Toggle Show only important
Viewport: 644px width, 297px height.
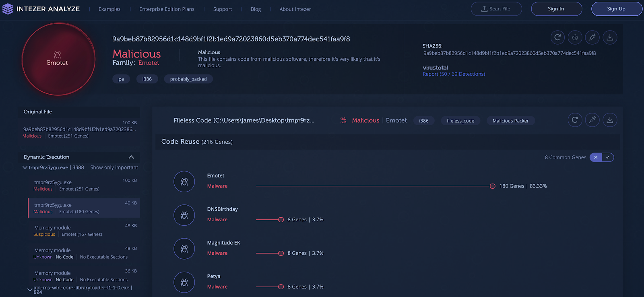(x=114, y=167)
